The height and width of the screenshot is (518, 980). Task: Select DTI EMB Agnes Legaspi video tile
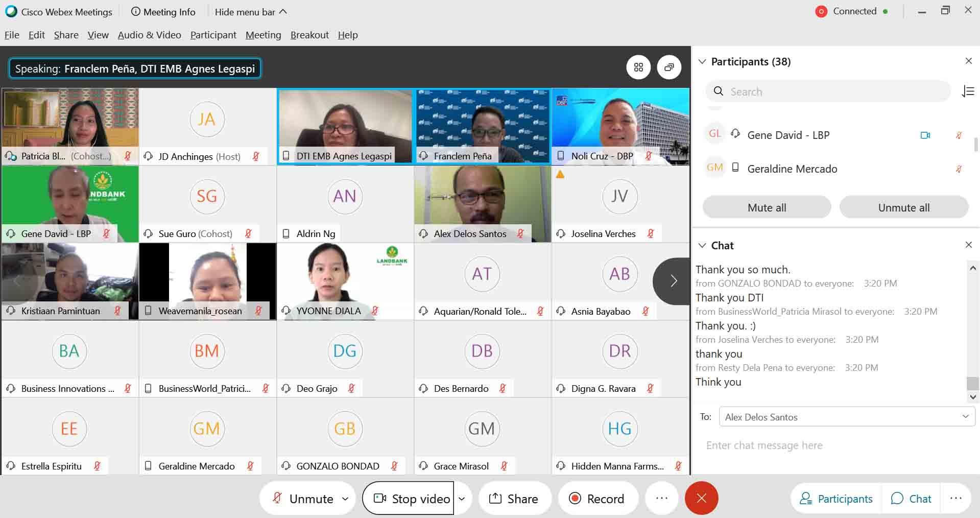(x=345, y=126)
